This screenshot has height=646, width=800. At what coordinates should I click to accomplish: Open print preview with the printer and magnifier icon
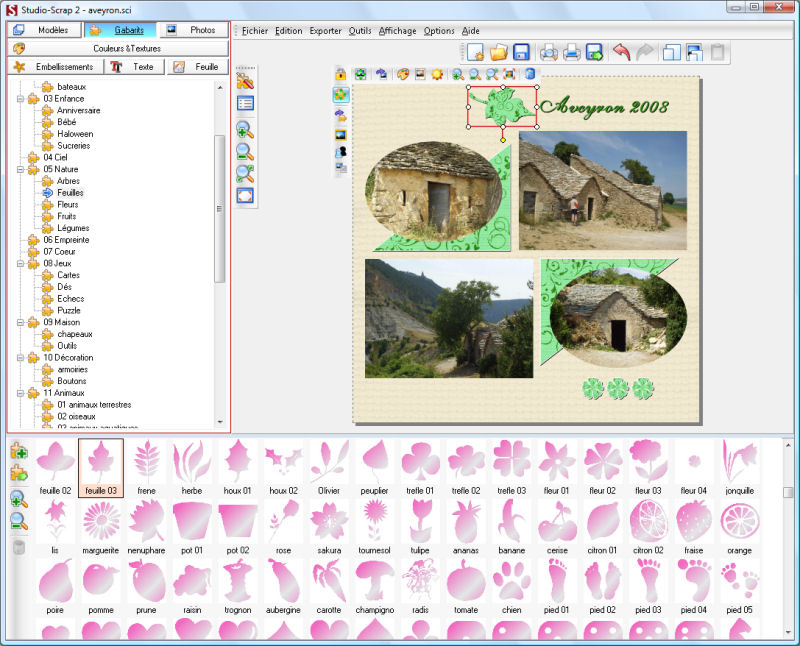point(548,52)
